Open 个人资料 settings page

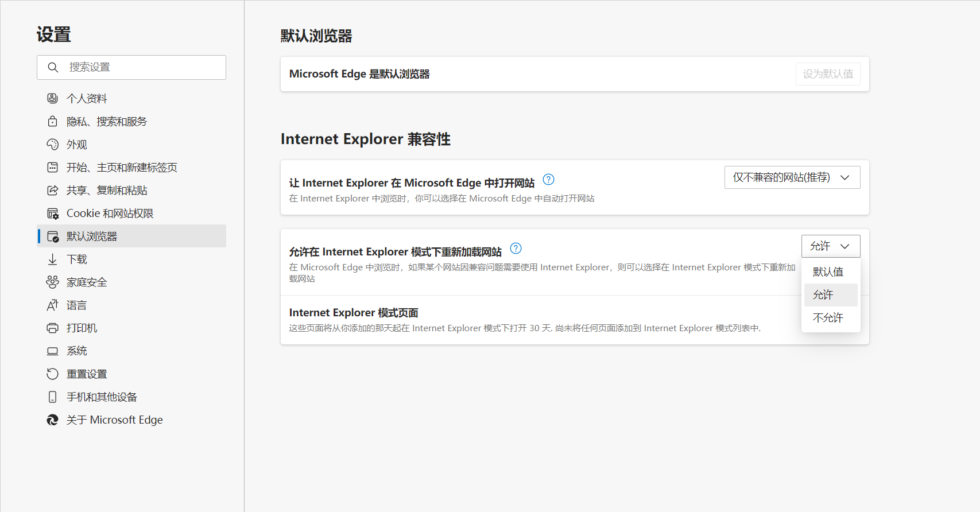point(131,98)
